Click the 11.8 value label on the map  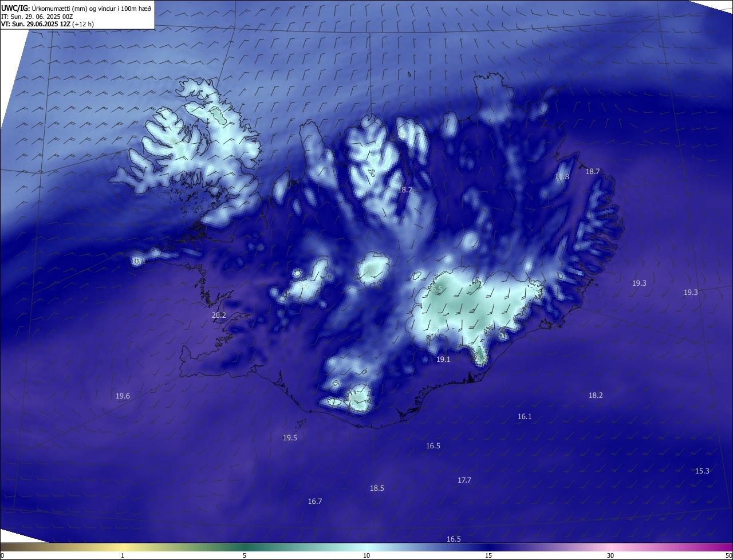click(x=562, y=177)
